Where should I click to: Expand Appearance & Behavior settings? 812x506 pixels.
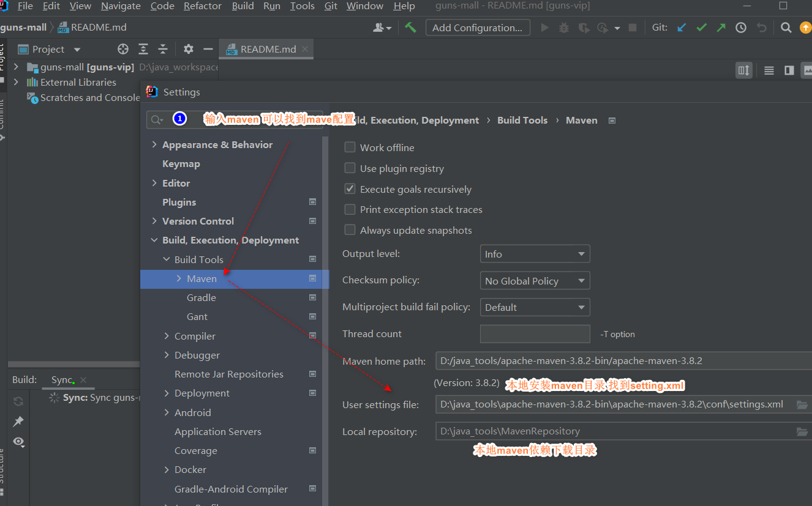tap(154, 145)
